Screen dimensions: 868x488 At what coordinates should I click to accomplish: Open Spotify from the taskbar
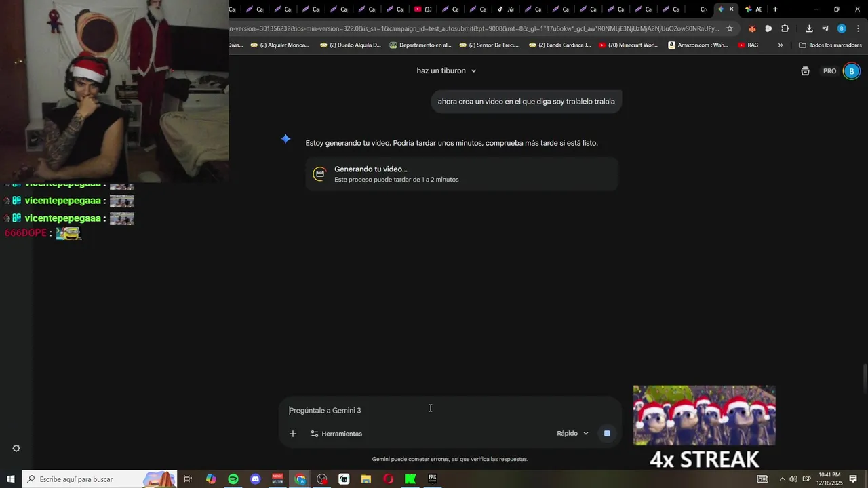(233, 479)
